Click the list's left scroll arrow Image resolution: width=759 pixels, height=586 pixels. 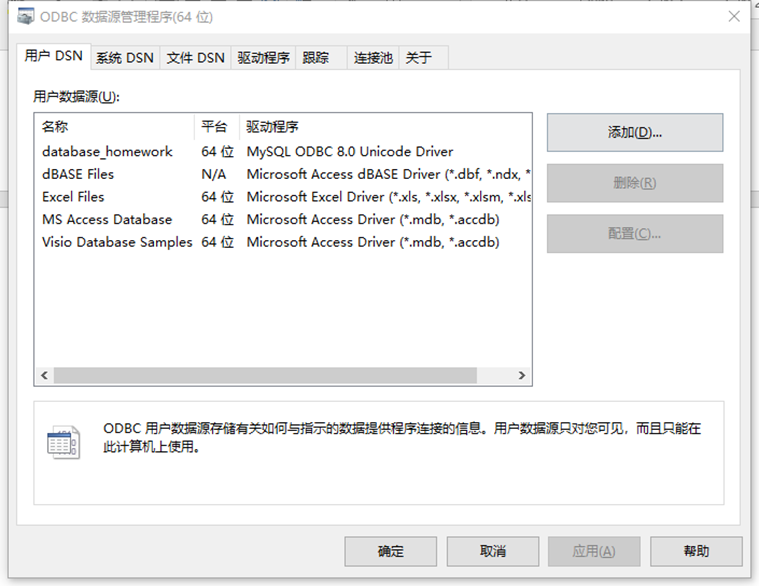click(45, 376)
